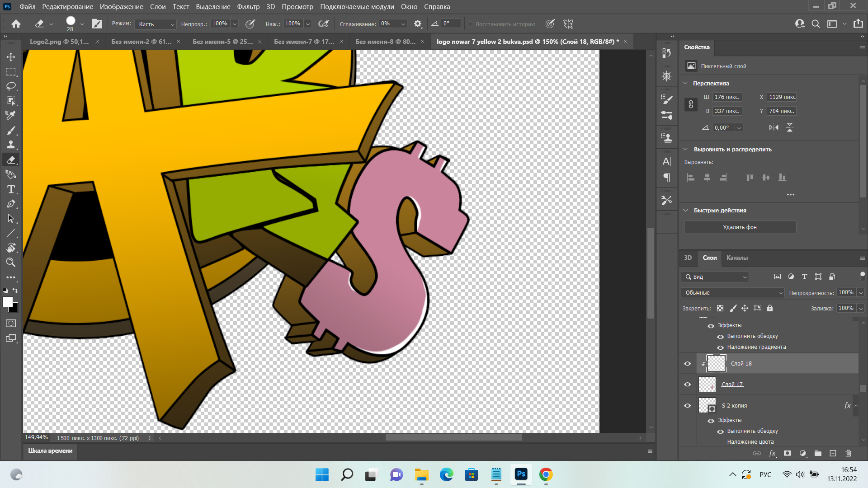Collapse the Быстрые действия section

685,210
